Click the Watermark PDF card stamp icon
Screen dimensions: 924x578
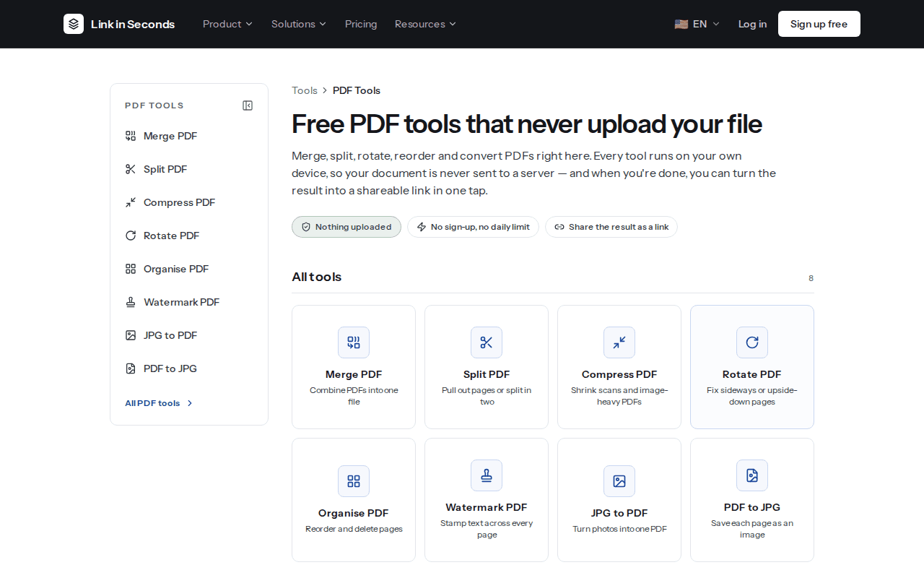(487, 475)
